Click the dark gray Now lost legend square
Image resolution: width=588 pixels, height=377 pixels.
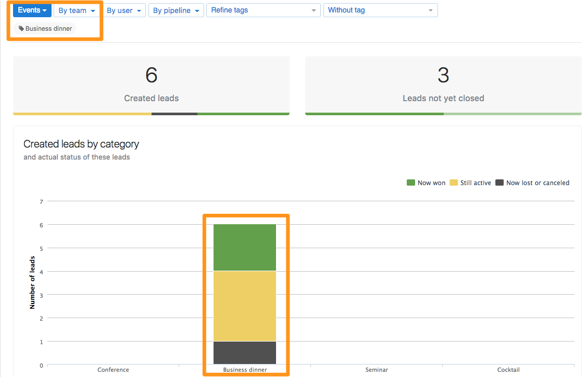pyautogui.click(x=499, y=183)
